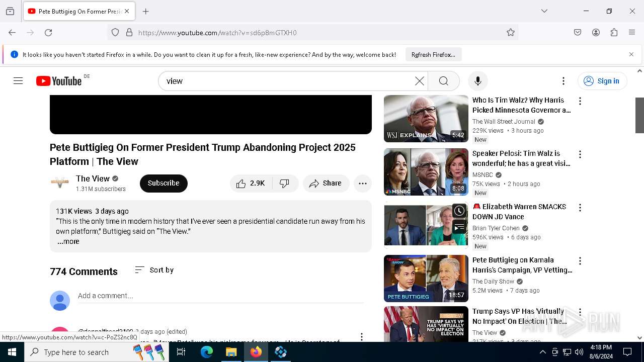Screen dimensions: 644x362
Task: Show hidden system tray icons
Action: click(542, 352)
